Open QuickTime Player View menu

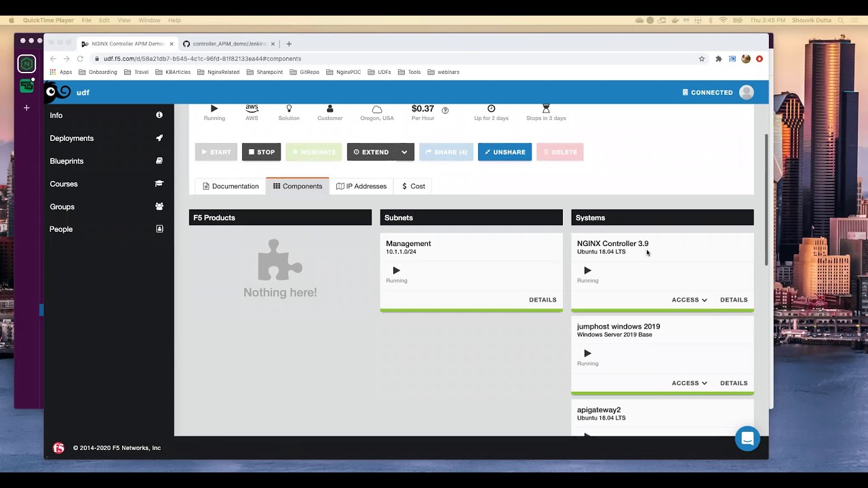(124, 20)
